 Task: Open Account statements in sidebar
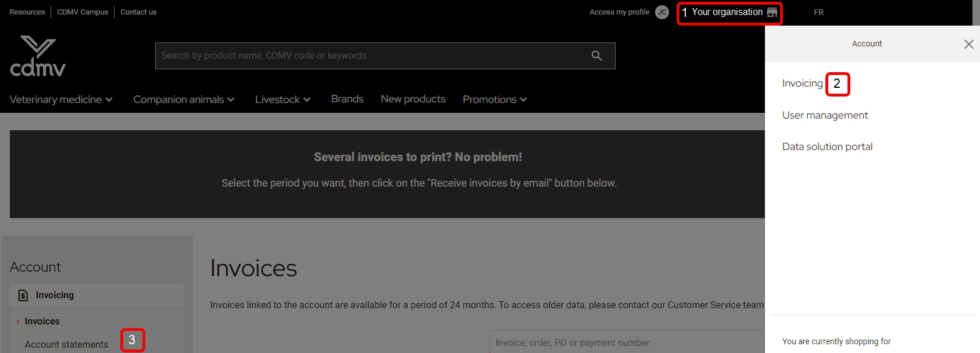(x=66, y=345)
